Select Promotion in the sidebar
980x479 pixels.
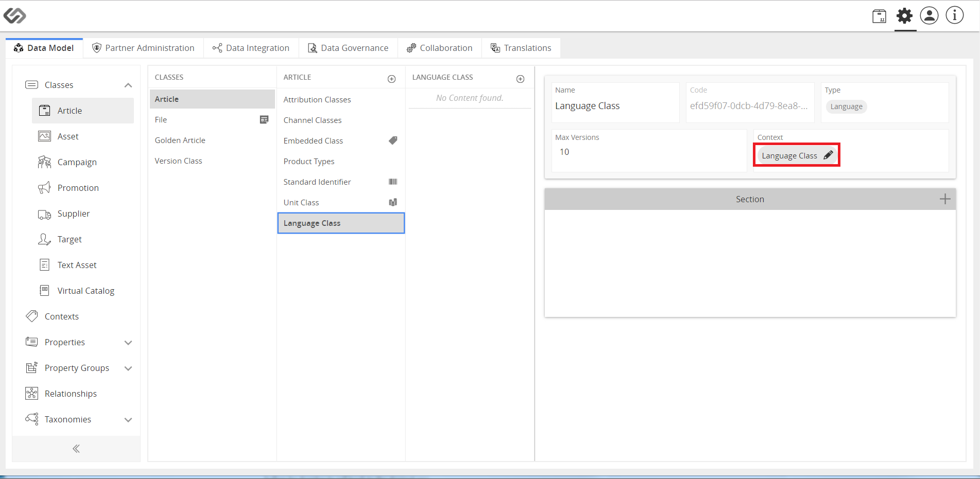point(83,188)
